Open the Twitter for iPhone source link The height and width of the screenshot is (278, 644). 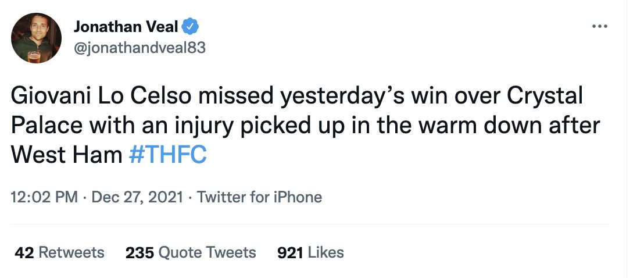click(260, 197)
